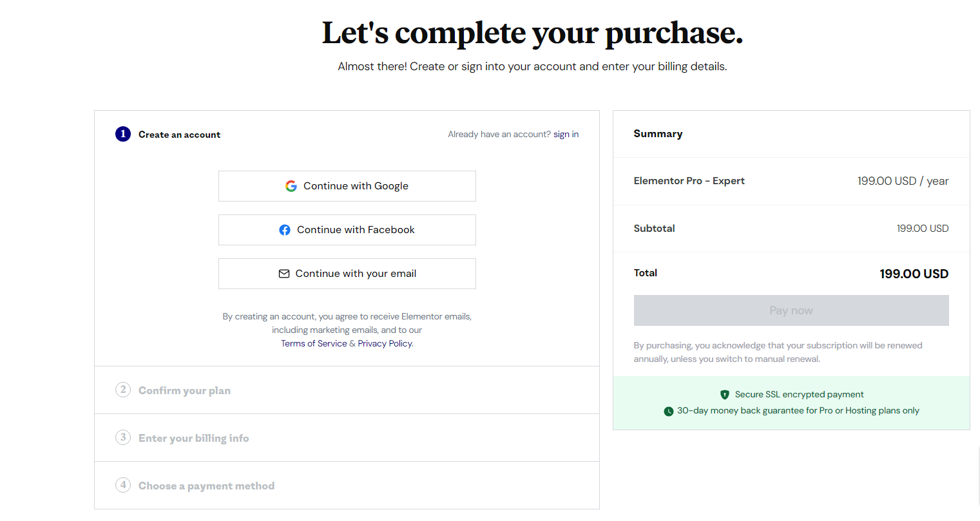Select the Summary heading
The width and height of the screenshot is (980, 521).
[658, 134]
